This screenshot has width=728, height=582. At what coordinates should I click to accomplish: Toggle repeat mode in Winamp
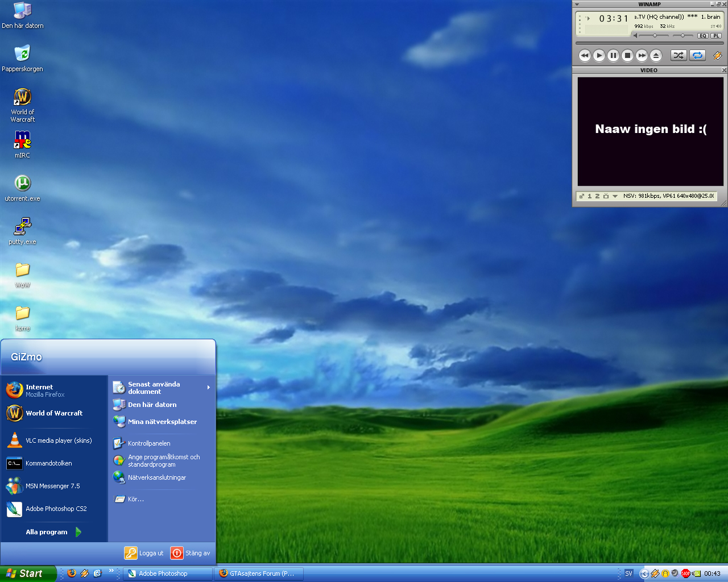[x=697, y=55]
